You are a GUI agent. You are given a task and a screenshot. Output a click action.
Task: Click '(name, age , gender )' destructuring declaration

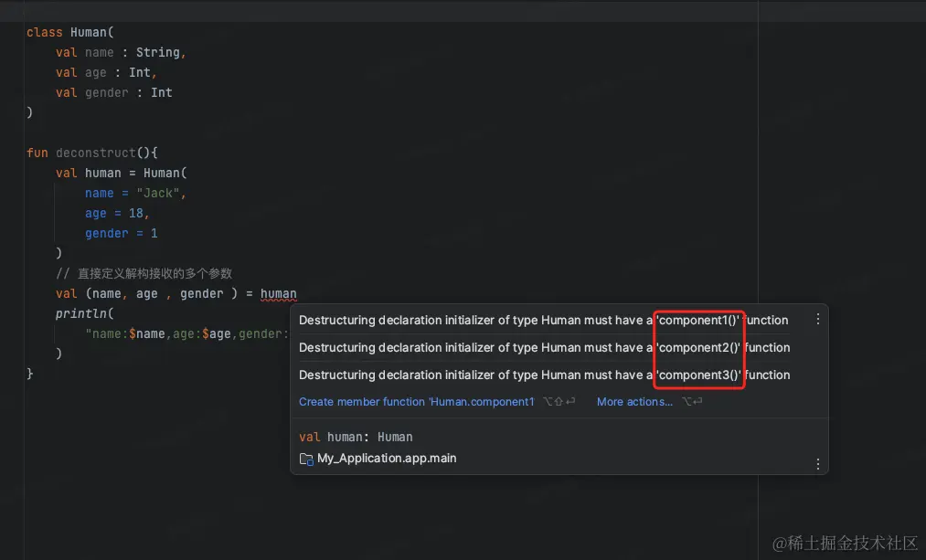pyautogui.click(x=161, y=294)
